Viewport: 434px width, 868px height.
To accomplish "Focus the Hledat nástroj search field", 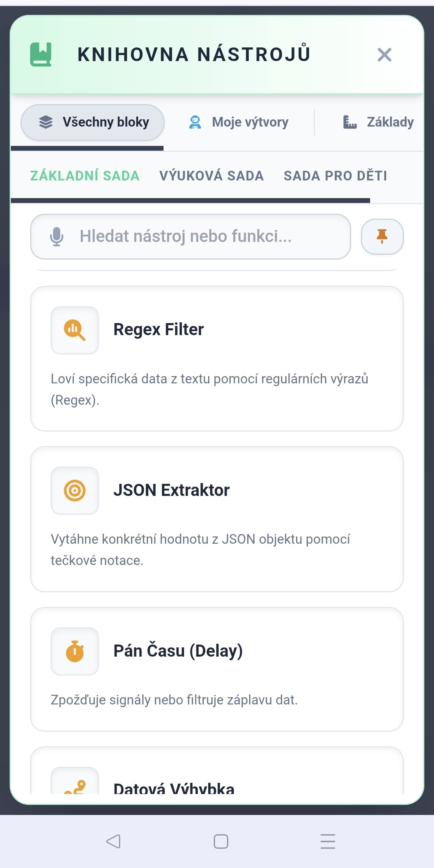I will pyautogui.click(x=190, y=237).
